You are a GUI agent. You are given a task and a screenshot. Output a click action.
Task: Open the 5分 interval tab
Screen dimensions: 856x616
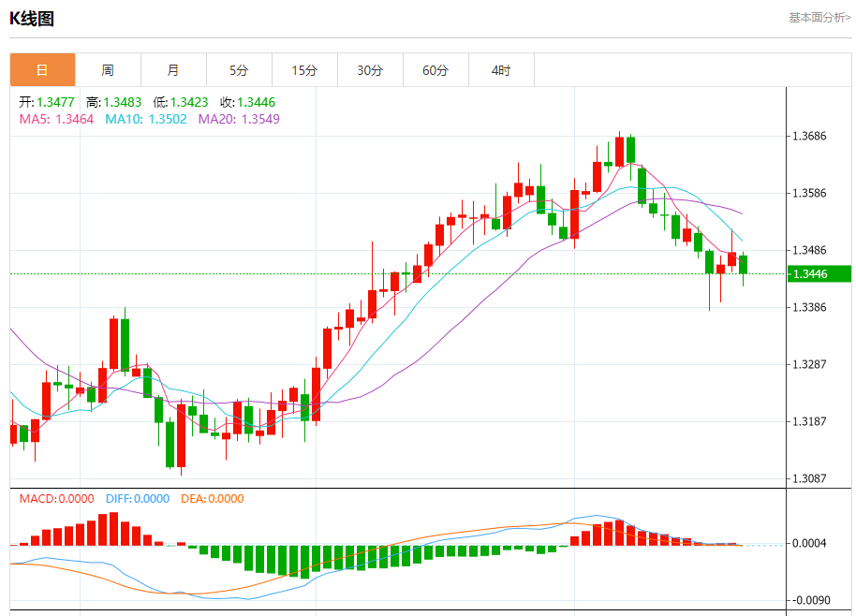(239, 70)
